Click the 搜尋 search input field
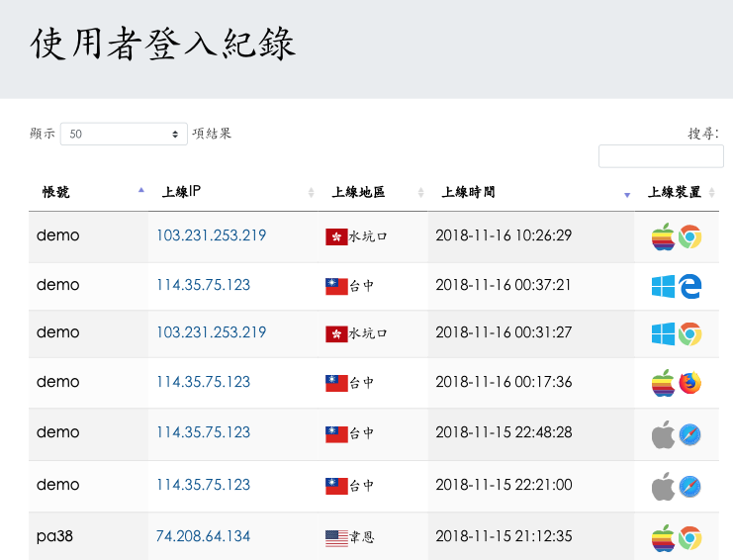Screen dimensions: 733x560 click(661, 156)
